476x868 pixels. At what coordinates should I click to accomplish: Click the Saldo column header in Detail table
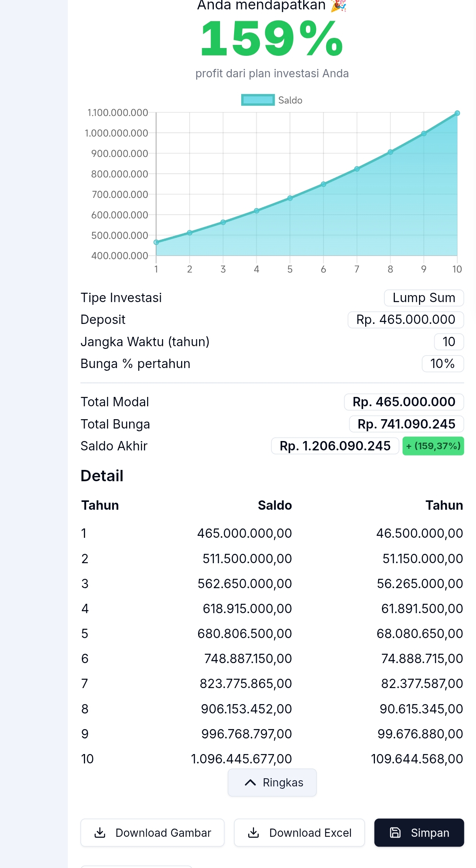275,505
